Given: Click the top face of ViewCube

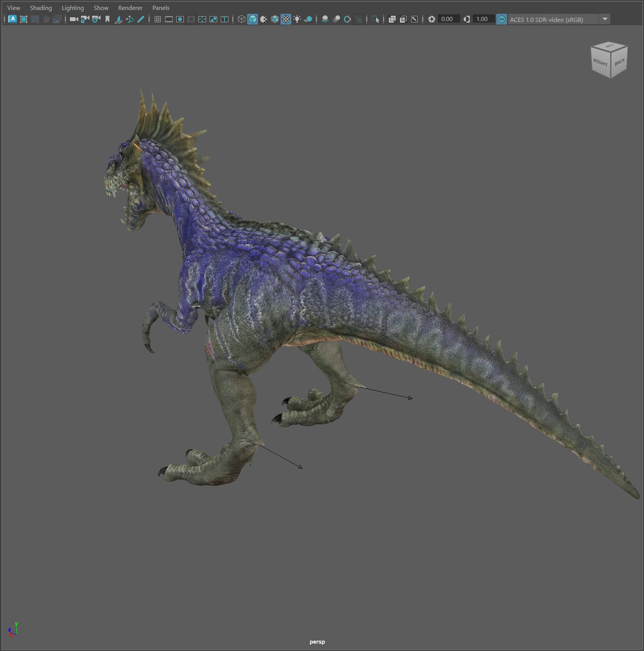Looking at the screenshot, I should click(x=609, y=46).
